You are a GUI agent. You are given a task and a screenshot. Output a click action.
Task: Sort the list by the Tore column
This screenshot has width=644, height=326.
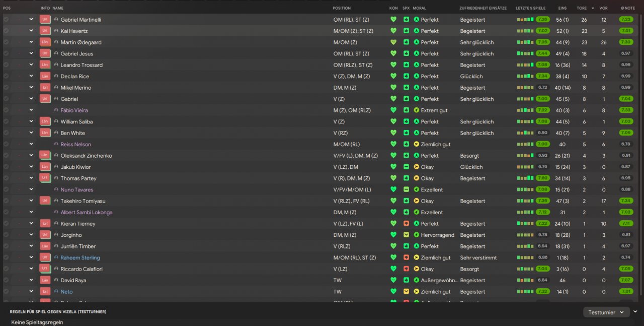581,8
